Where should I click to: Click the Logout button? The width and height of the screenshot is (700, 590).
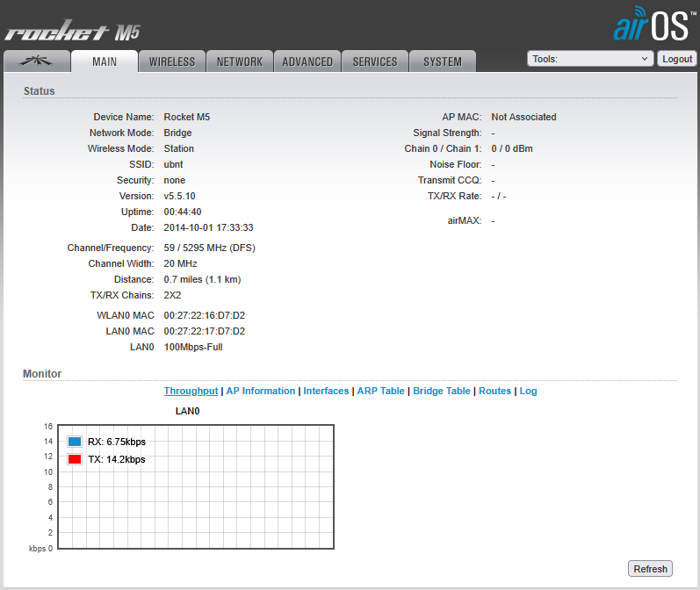click(677, 59)
